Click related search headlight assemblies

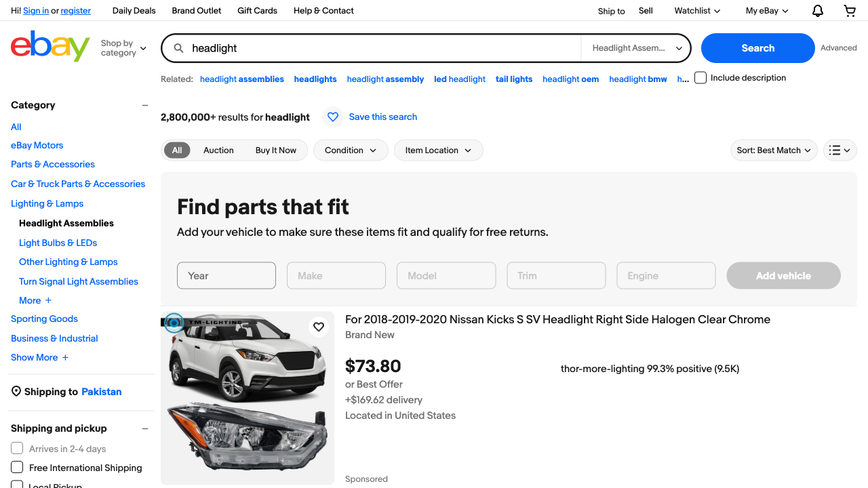pos(242,79)
